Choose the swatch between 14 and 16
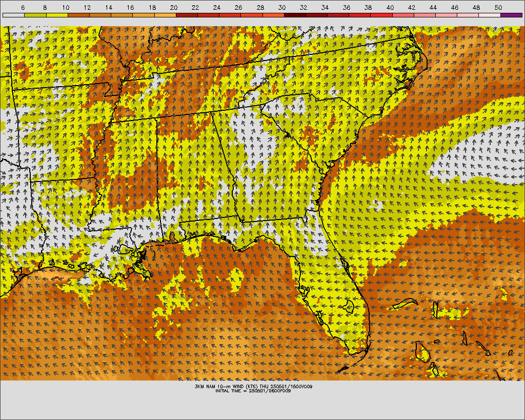525x420 pixels. click(122, 15)
